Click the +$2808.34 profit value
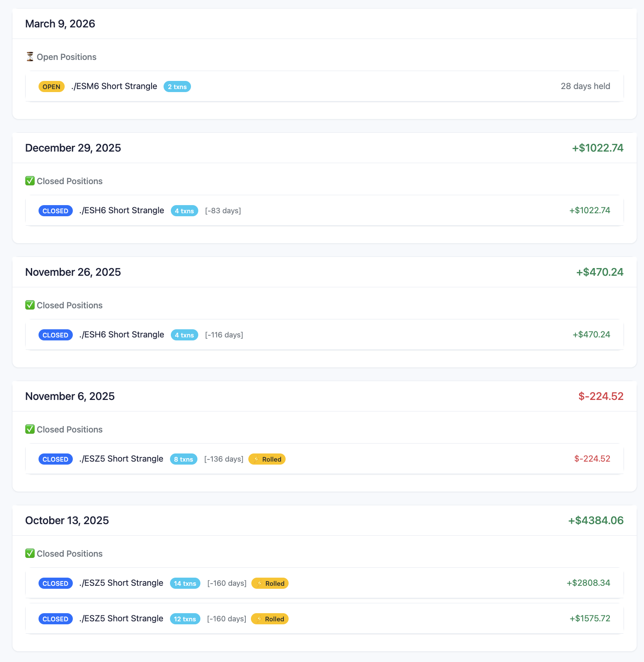This screenshot has height=662, width=644. (x=588, y=583)
